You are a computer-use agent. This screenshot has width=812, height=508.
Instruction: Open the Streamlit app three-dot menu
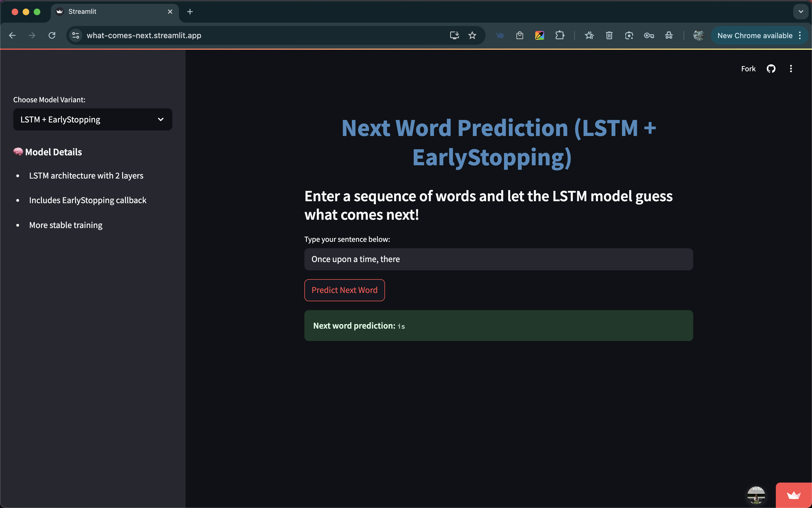(791, 69)
